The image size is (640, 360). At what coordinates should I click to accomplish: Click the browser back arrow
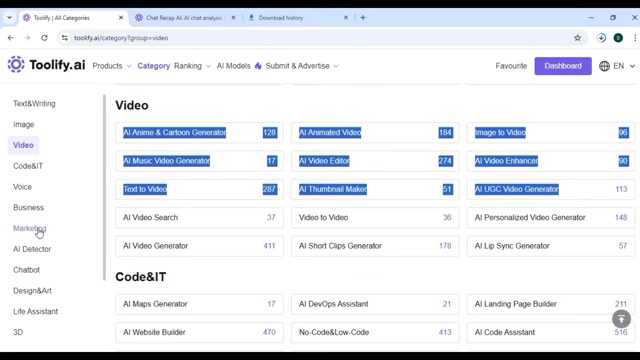[11, 38]
